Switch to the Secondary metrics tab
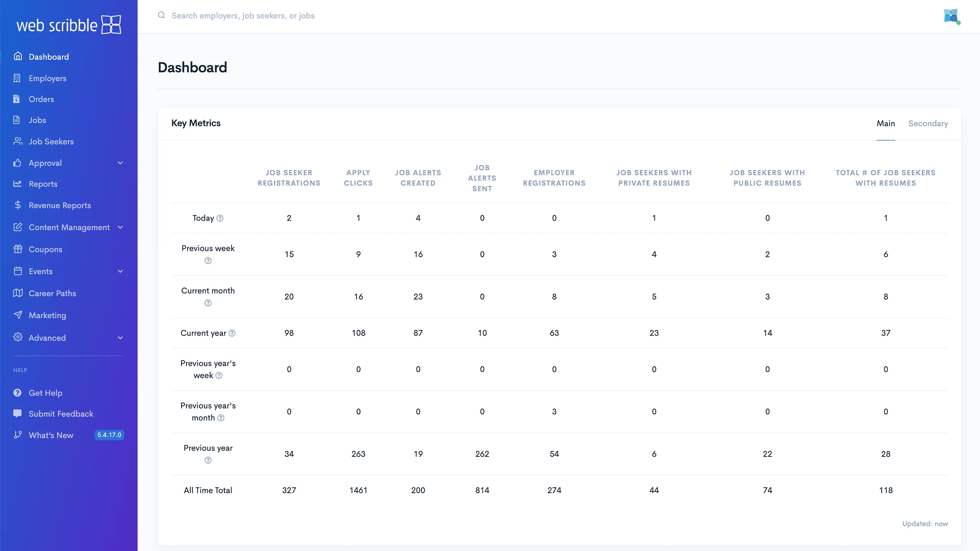Viewport: 980px width, 551px height. (x=928, y=124)
